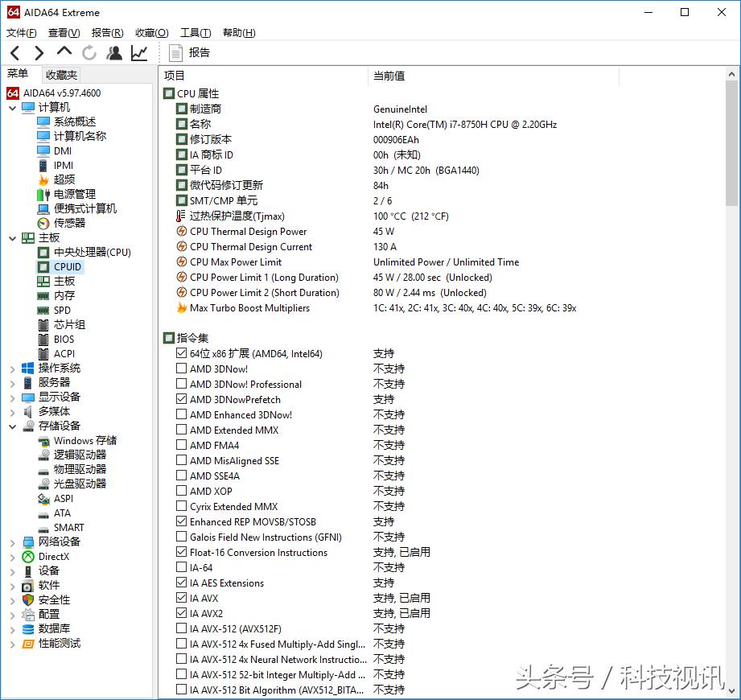The image size is (741, 700).
Task: Open the 内存 memory item
Action: pos(64,296)
